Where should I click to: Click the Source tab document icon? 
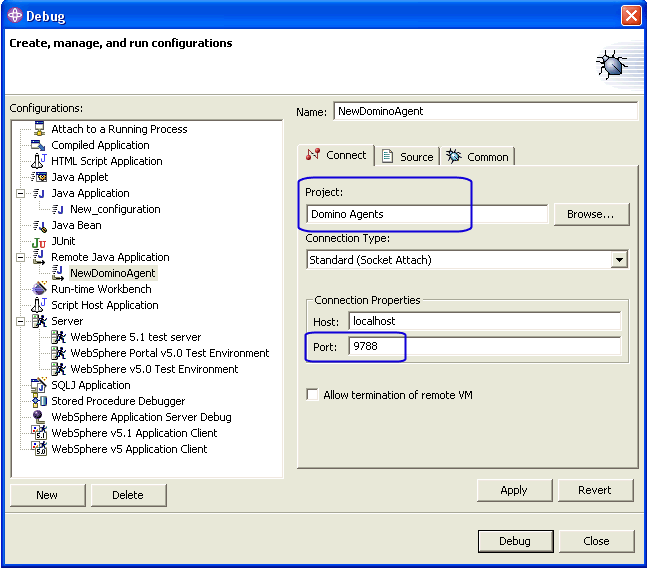(x=387, y=156)
